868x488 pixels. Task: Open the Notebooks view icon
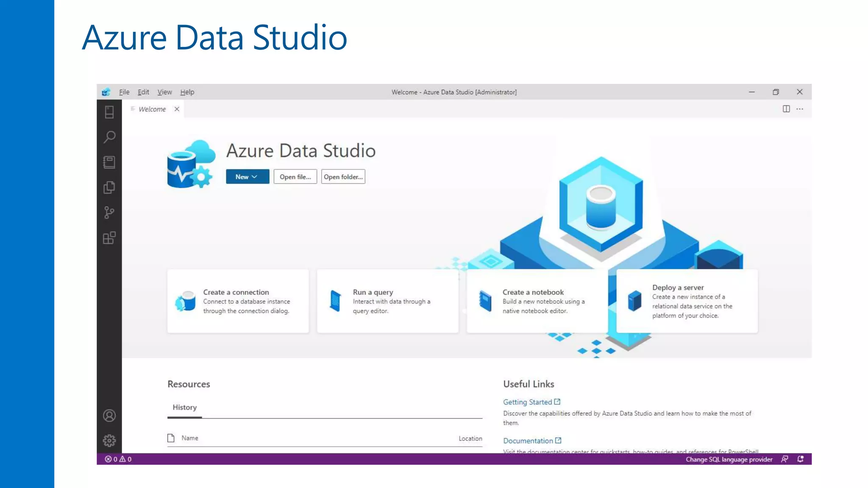tap(109, 162)
